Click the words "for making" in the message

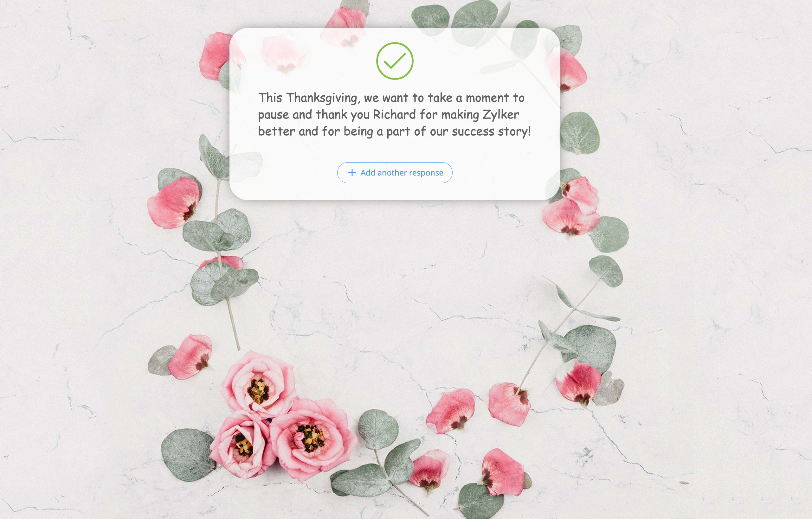(x=449, y=115)
